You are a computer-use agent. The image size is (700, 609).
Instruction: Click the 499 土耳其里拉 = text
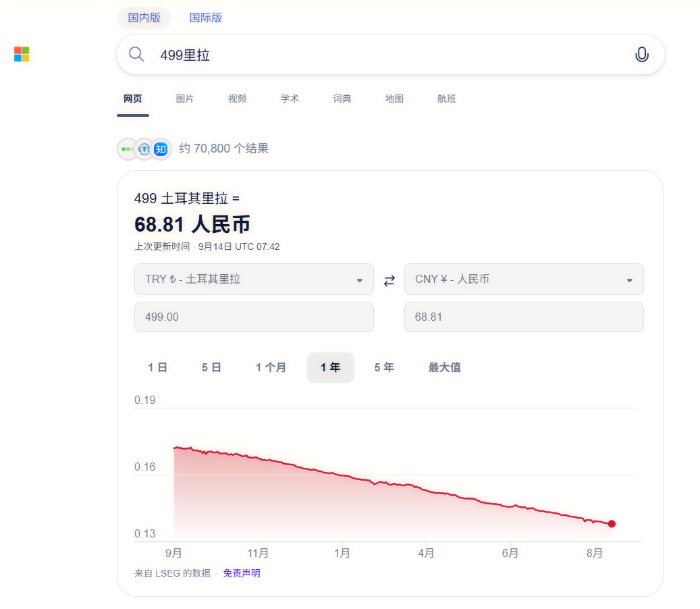click(x=186, y=198)
